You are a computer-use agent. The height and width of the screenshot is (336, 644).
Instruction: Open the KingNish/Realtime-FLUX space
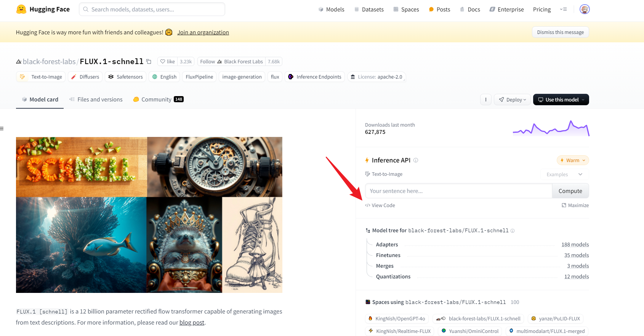point(400,331)
